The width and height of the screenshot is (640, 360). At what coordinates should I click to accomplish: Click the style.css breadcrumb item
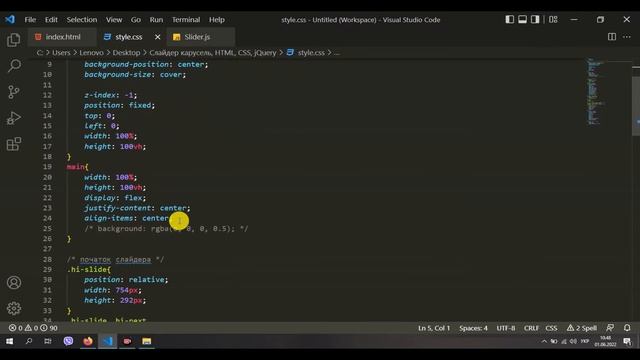point(306,53)
